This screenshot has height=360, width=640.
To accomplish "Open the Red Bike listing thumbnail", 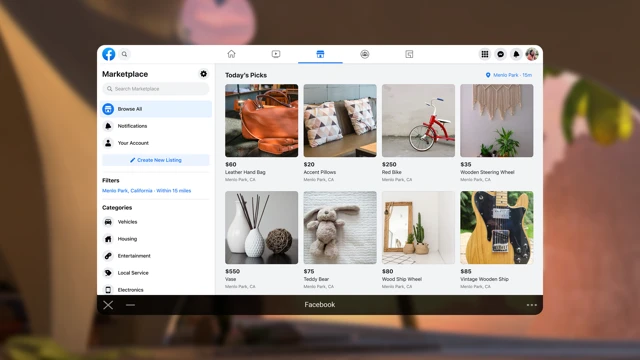I will tap(418, 120).
